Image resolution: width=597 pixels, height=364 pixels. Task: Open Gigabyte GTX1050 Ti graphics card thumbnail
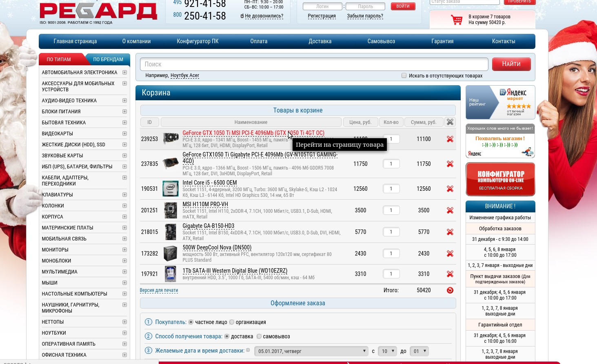point(171,164)
